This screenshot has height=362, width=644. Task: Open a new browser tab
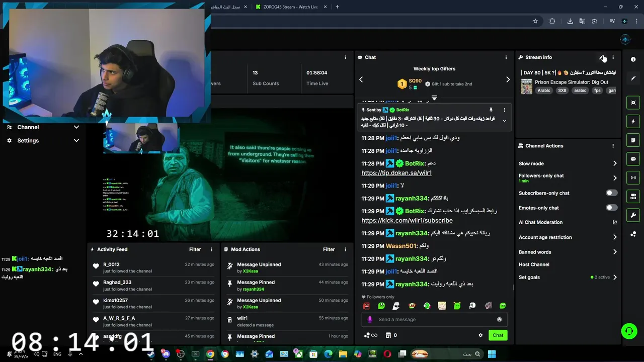(337, 7)
